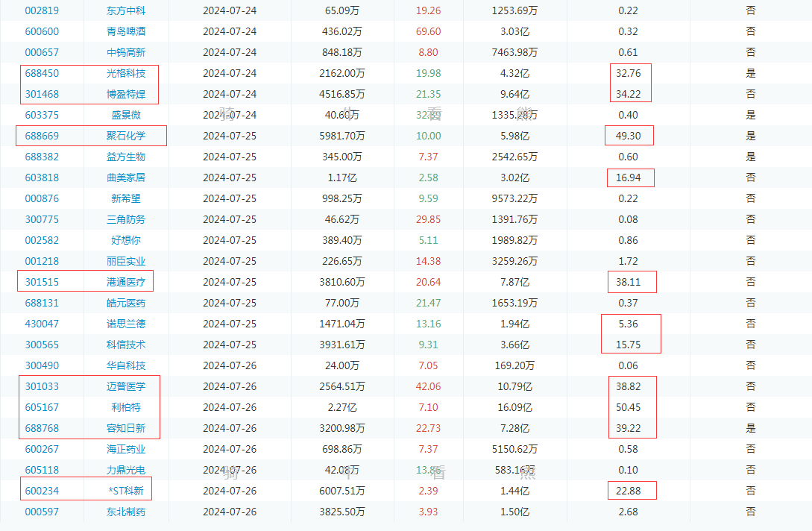Open the *ST科新 stock page

(x=125, y=491)
